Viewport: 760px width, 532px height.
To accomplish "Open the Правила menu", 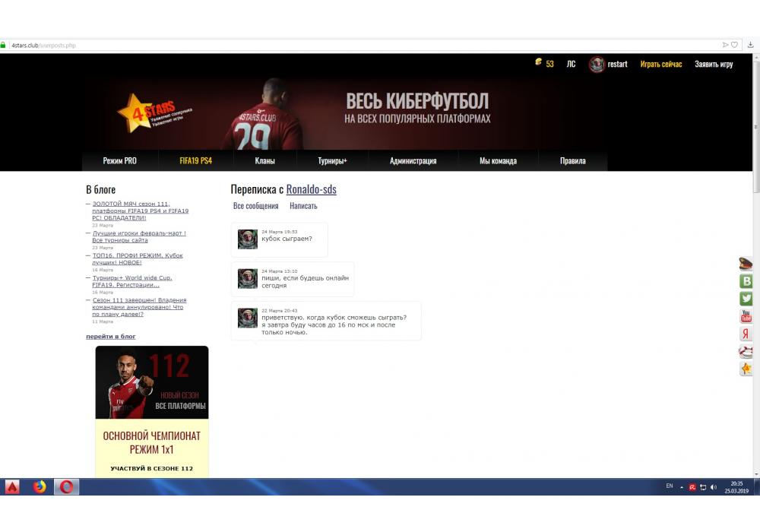I will pyautogui.click(x=573, y=161).
